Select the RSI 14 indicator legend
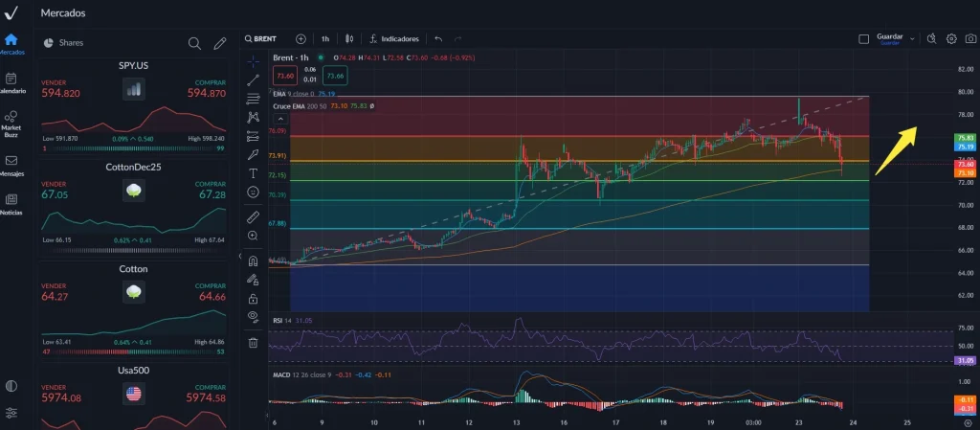The width and height of the screenshot is (980, 430). [x=293, y=320]
